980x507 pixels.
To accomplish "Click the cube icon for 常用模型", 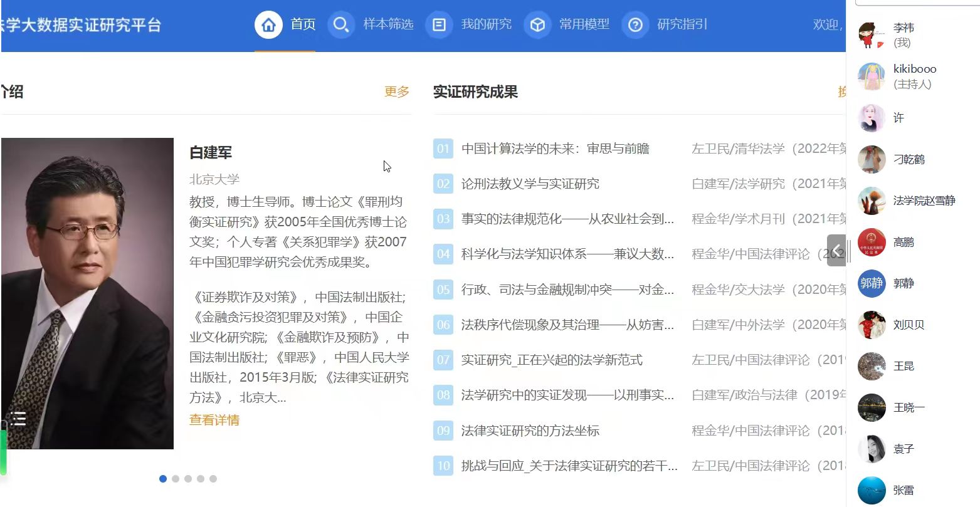I will pyautogui.click(x=537, y=25).
